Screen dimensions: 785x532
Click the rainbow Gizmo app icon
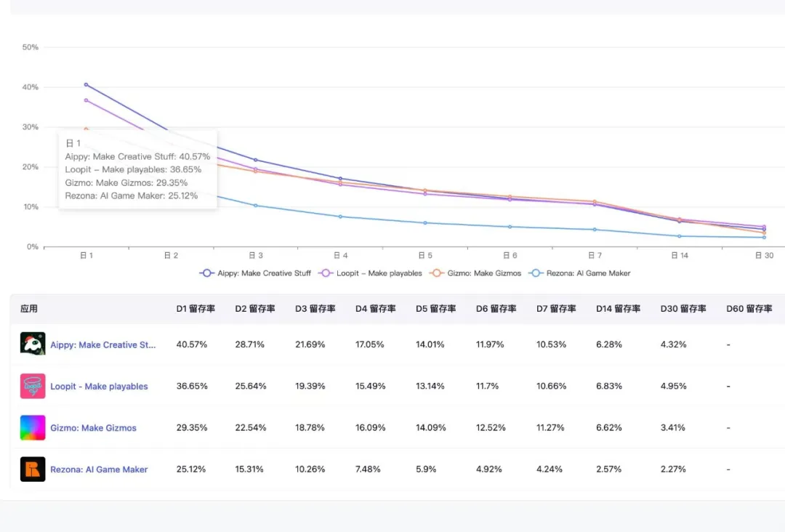coord(33,427)
